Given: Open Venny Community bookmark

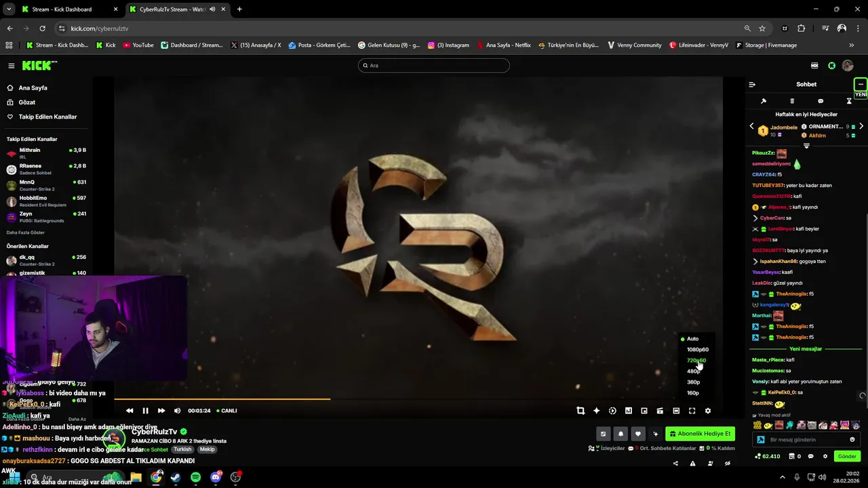Looking at the screenshot, I should [x=634, y=45].
